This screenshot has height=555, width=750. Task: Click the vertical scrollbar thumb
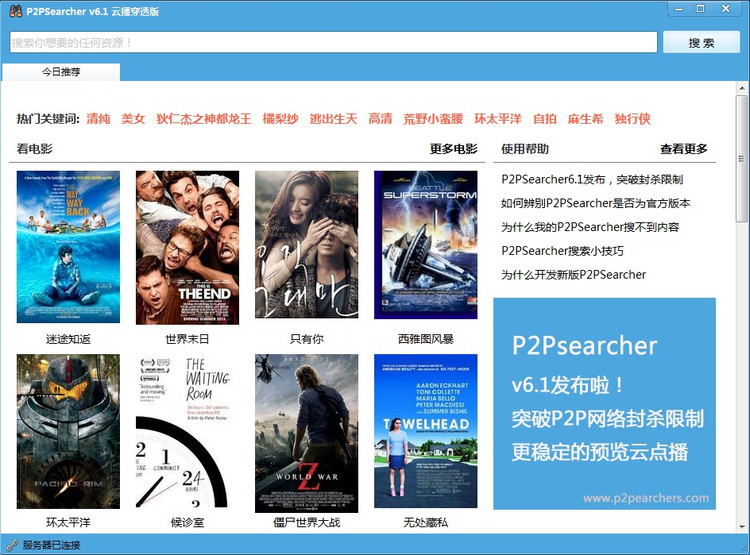(x=741, y=158)
